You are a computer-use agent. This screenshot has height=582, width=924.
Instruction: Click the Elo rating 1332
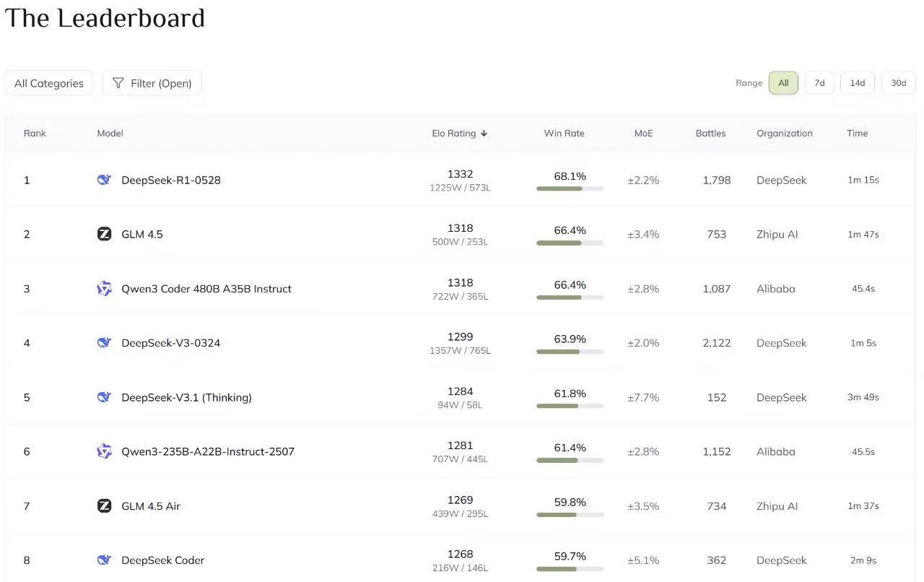(x=460, y=174)
